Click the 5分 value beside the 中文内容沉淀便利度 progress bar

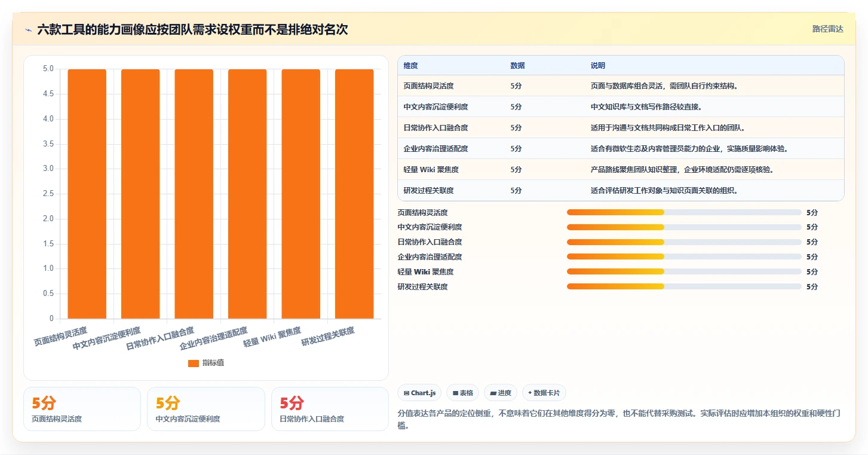pyautogui.click(x=812, y=227)
